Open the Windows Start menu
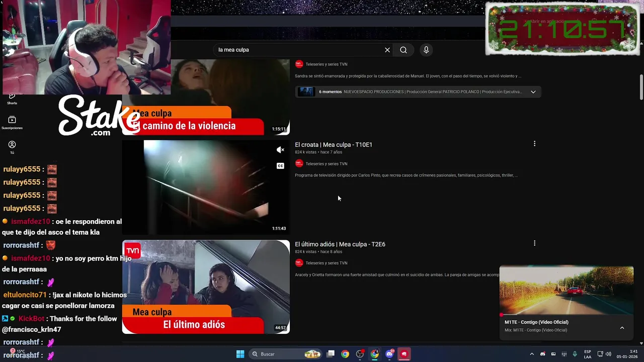 [x=240, y=354]
